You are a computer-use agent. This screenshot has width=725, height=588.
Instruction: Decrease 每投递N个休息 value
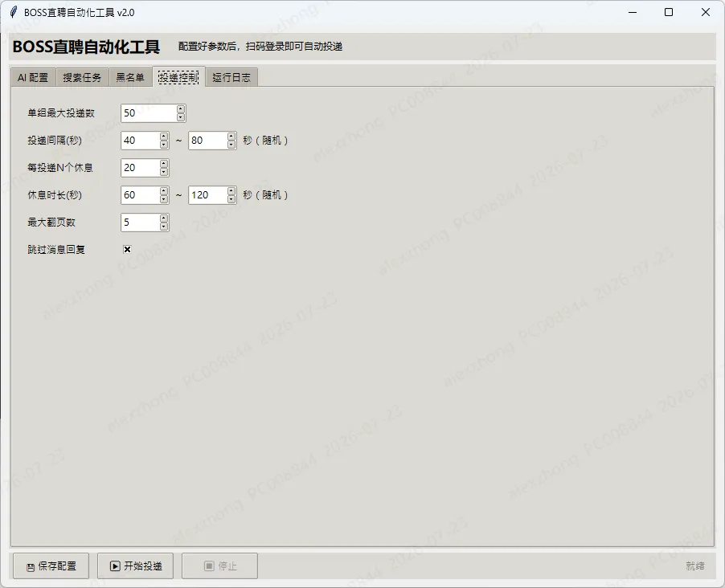pos(164,172)
